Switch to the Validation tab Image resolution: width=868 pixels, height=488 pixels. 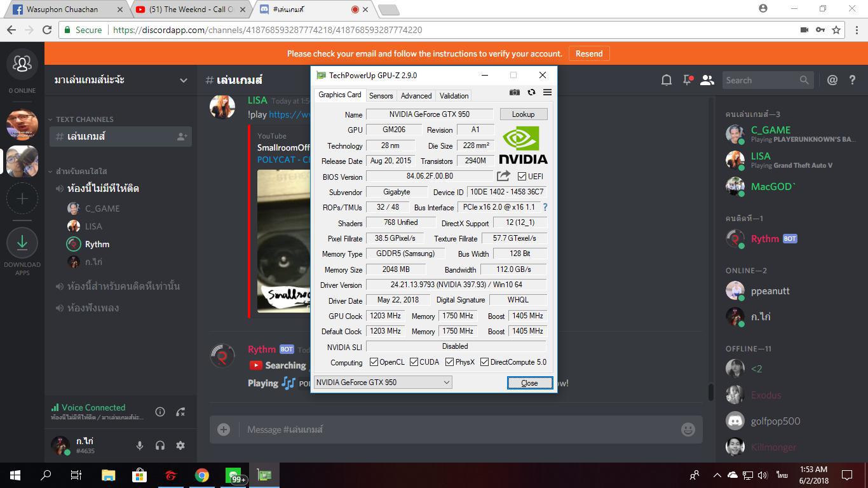coord(454,96)
